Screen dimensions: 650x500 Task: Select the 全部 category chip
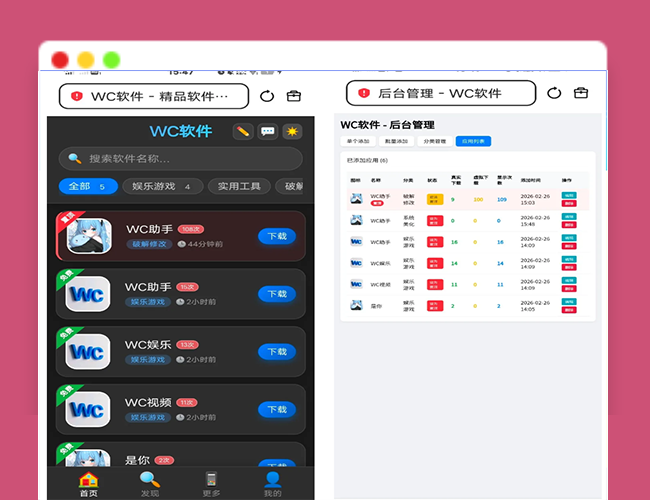tap(88, 187)
